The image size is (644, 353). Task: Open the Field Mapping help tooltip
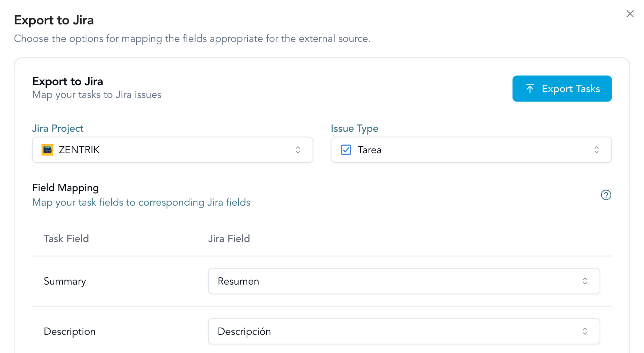click(606, 195)
